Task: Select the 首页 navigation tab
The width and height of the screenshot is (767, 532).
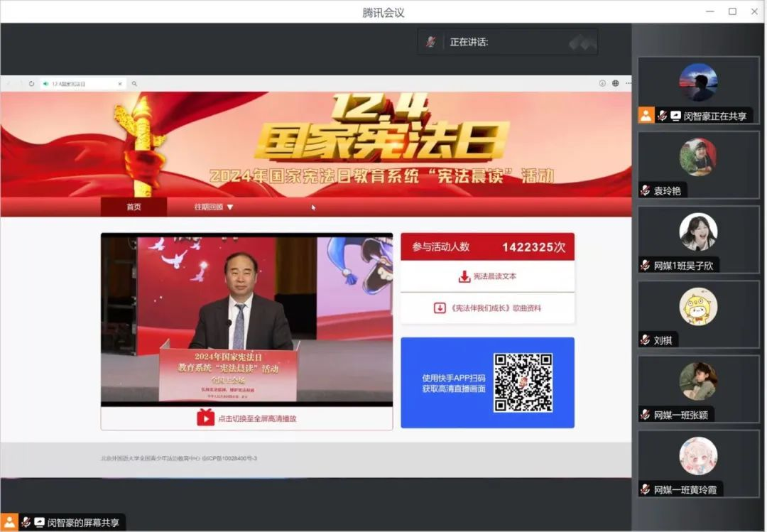Action: pos(134,207)
